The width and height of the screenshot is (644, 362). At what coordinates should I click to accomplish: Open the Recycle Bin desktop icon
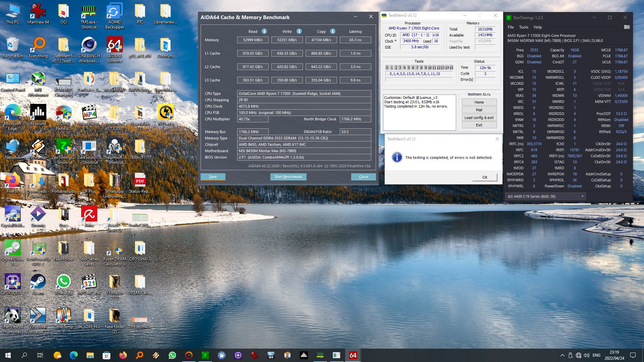[x=13, y=48]
